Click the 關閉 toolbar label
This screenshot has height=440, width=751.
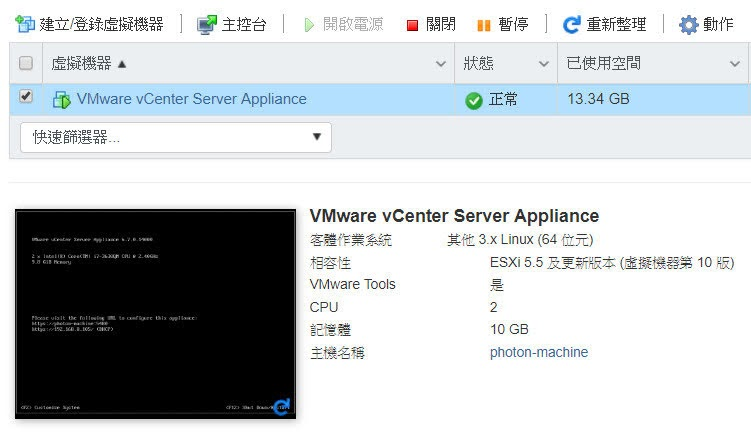click(x=441, y=24)
